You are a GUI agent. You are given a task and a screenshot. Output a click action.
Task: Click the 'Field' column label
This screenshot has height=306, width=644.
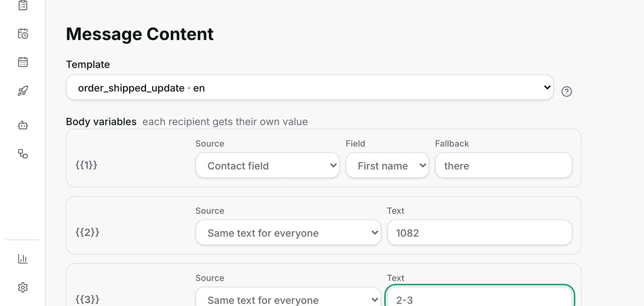[355, 144]
